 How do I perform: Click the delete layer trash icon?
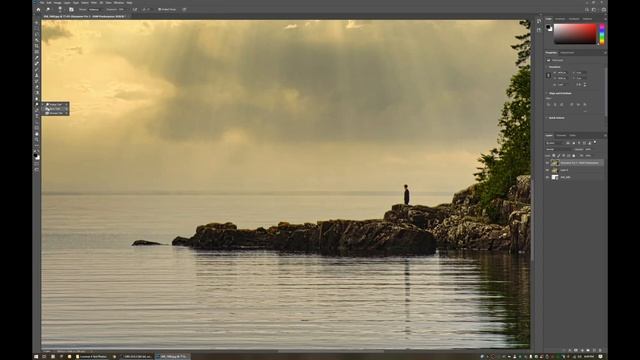click(600, 350)
